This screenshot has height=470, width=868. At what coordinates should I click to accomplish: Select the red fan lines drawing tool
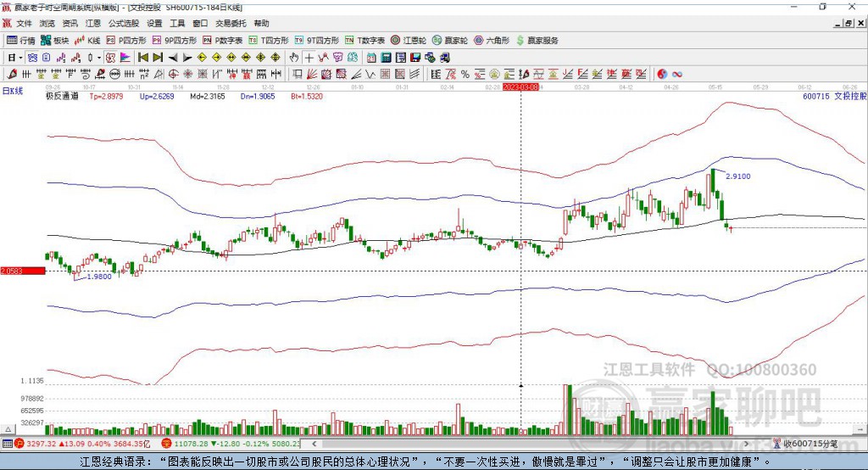click(x=312, y=75)
